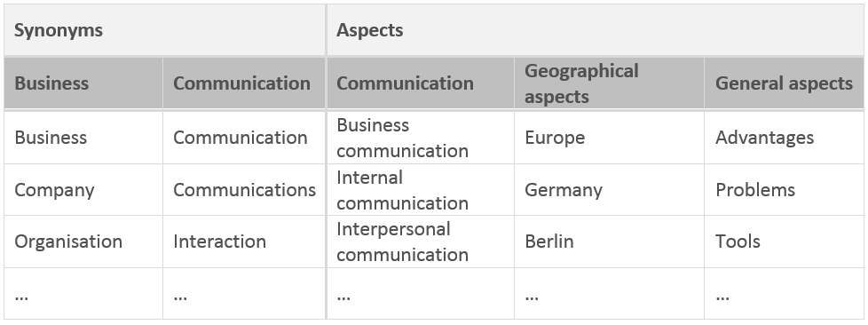Click the Tools cell
Viewport: 868px width, 325px height.
pyautogui.click(x=784, y=242)
